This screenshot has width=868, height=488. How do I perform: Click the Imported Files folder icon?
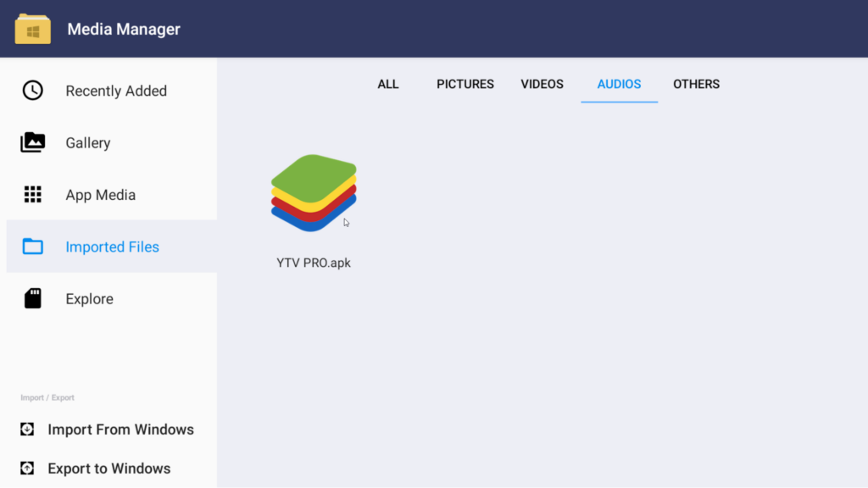click(33, 247)
